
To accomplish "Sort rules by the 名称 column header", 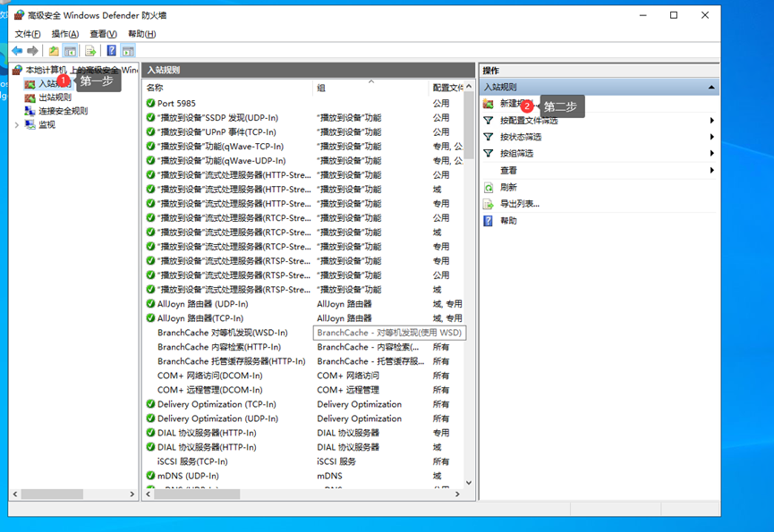I will click(228, 88).
